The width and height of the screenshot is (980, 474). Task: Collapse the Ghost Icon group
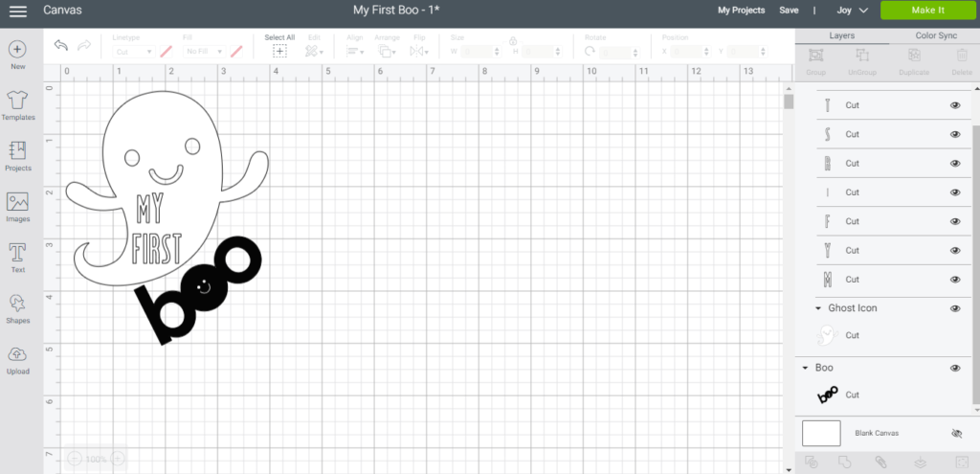point(818,308)
